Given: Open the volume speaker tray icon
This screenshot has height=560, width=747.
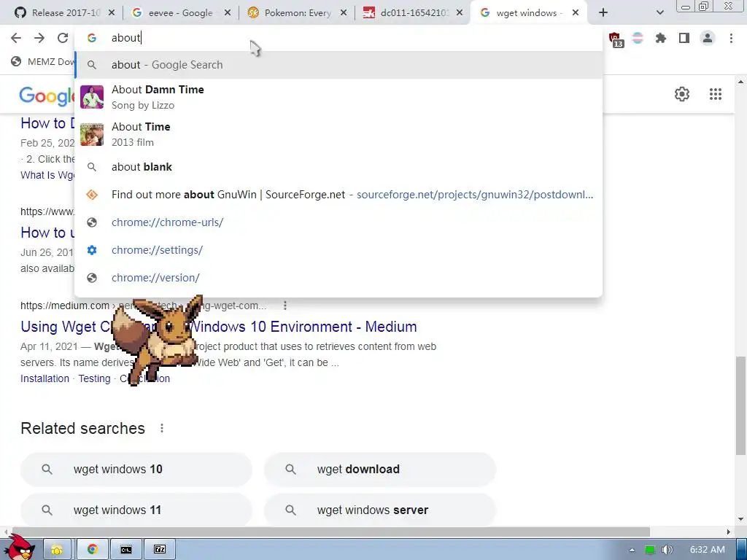Looking at the screenshot, I should (x=667, y=550).
